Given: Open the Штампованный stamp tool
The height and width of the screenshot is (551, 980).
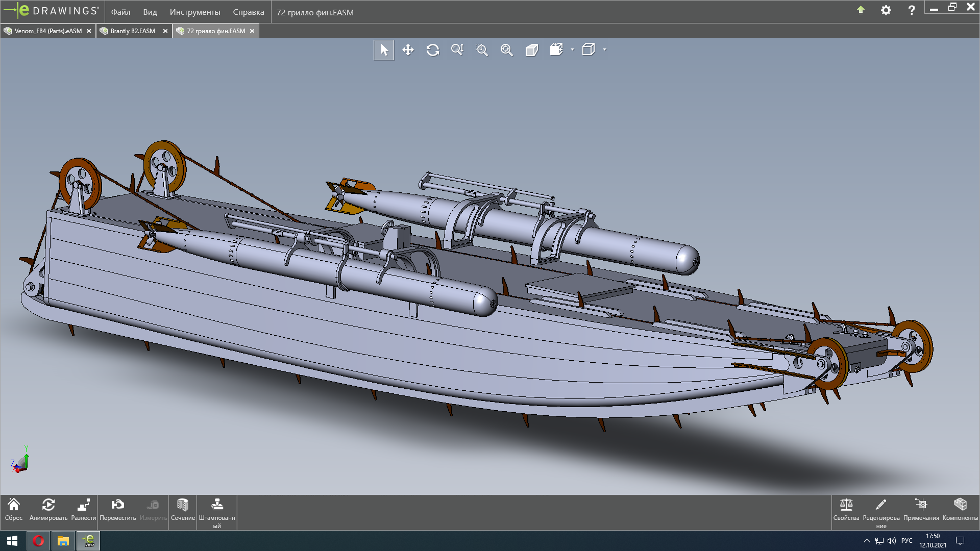Looking at the screenshot, I should point(217,513).
